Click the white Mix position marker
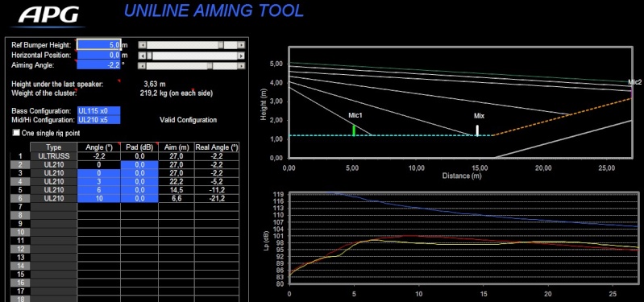Viewport: 644px width, 302px height. click(x=477, y=130)
